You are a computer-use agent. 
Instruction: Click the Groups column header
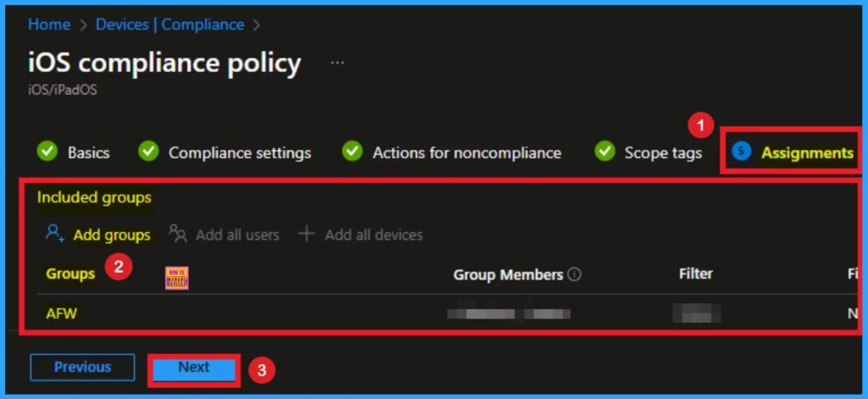click(70, 274)
